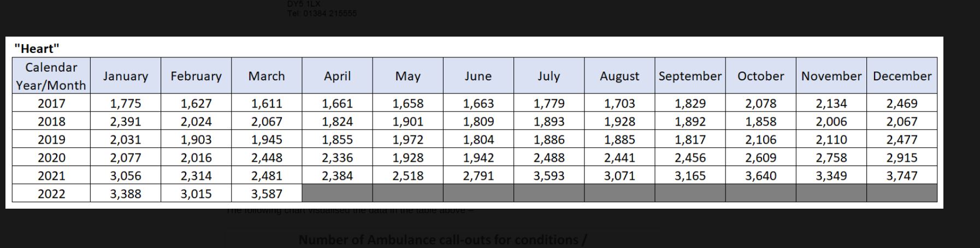Image resolution: width=980 pixels, height=248 pixels.
Task: Click the "Heart" table title
Action: pos(37,49)
